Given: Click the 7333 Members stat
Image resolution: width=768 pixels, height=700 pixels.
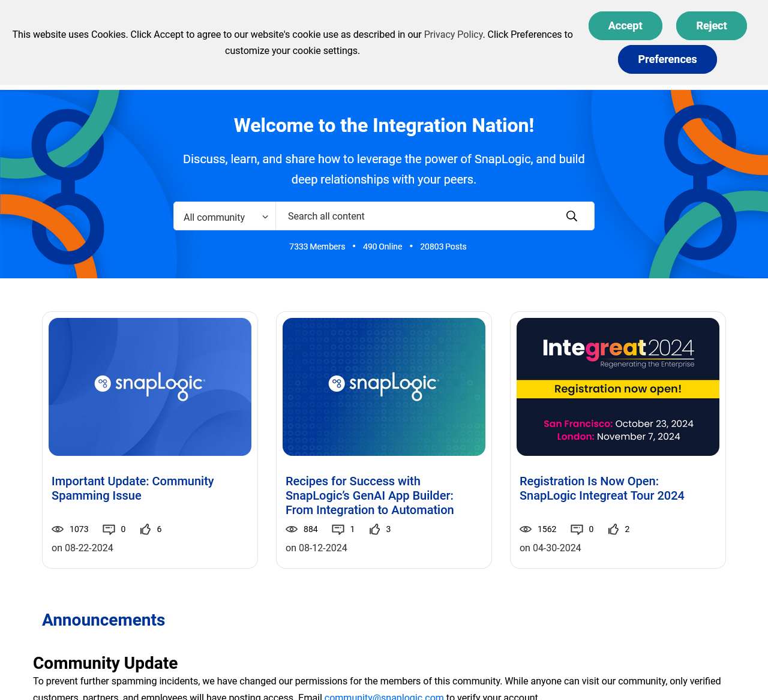Looking at the screenshot, I should pos(317,247).
